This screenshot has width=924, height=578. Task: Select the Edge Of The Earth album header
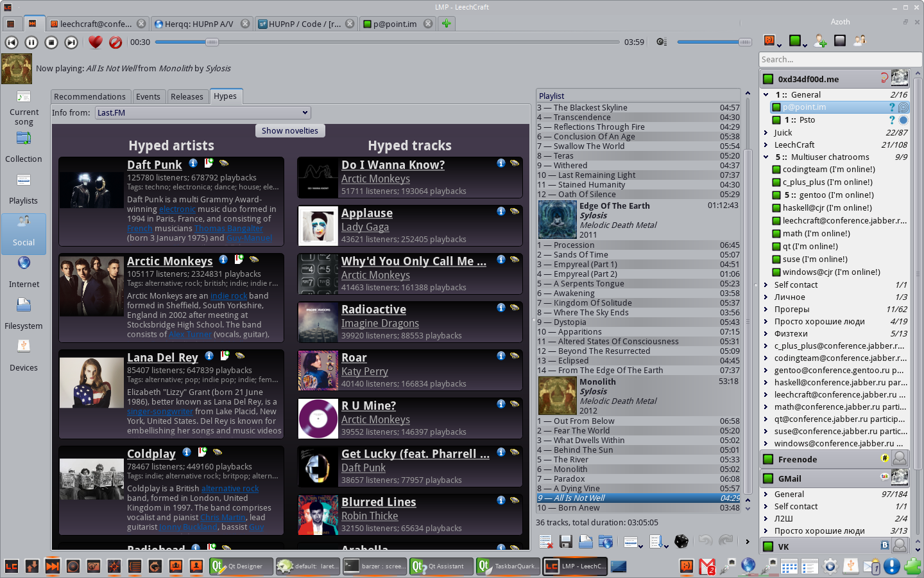(x=639, y=220)
